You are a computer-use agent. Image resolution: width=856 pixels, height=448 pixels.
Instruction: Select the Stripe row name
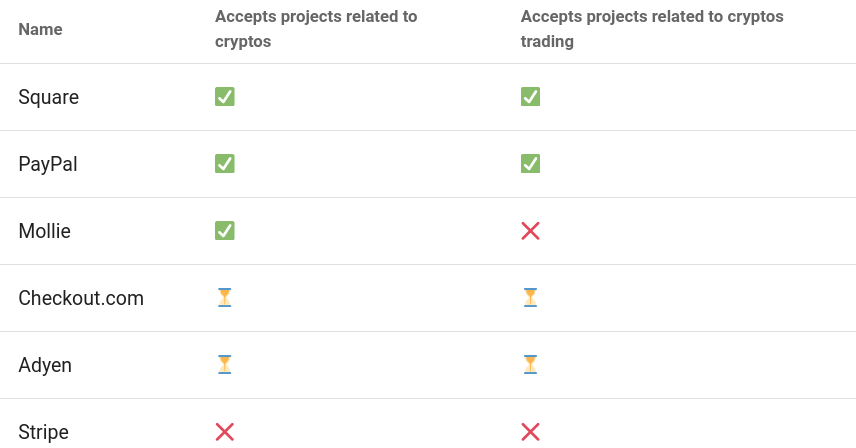click(44, 432)
